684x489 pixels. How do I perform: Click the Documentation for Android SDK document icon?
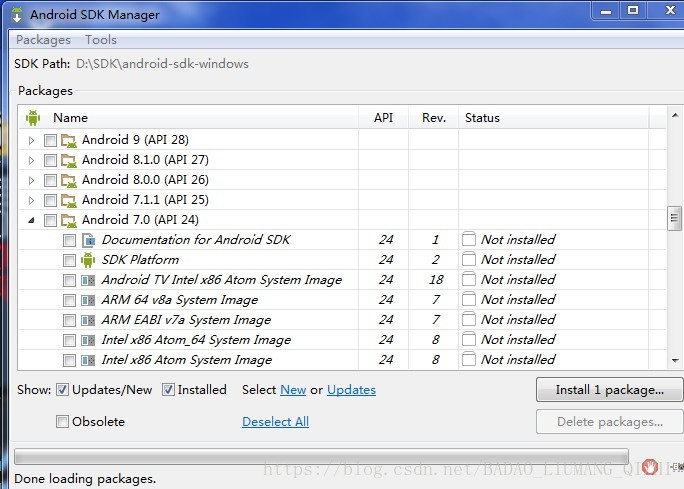[x=89, y=240]
